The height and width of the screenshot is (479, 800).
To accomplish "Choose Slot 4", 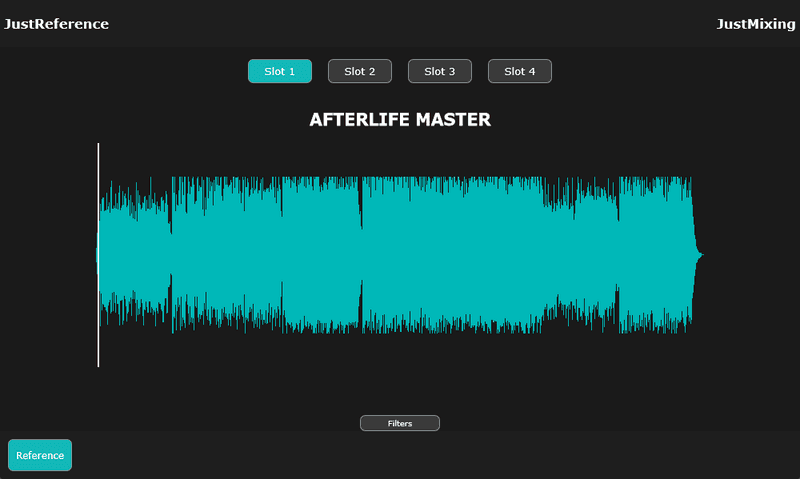I will [x=519, y=71].
